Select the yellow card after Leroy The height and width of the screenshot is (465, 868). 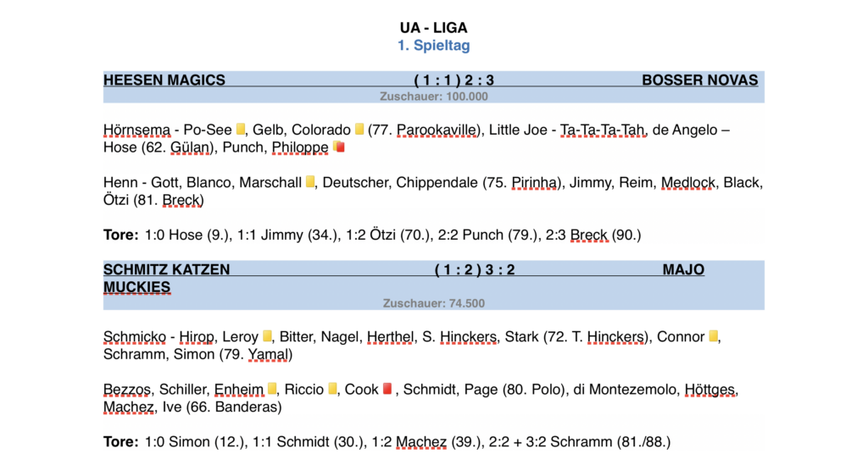pos(267,336)
